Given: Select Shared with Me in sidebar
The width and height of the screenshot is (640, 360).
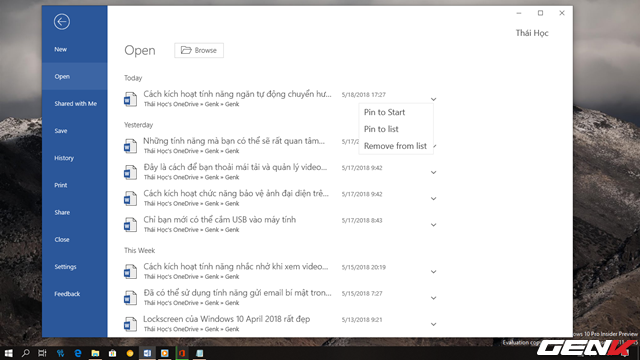Looking at the screenshot, I should 75,104.
